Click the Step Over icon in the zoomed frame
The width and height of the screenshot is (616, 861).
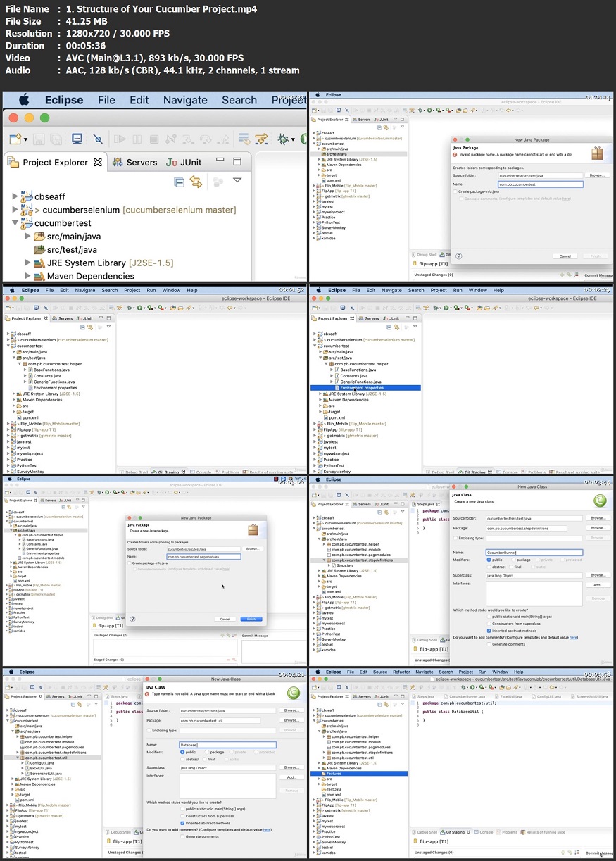[x=206, y=139]
